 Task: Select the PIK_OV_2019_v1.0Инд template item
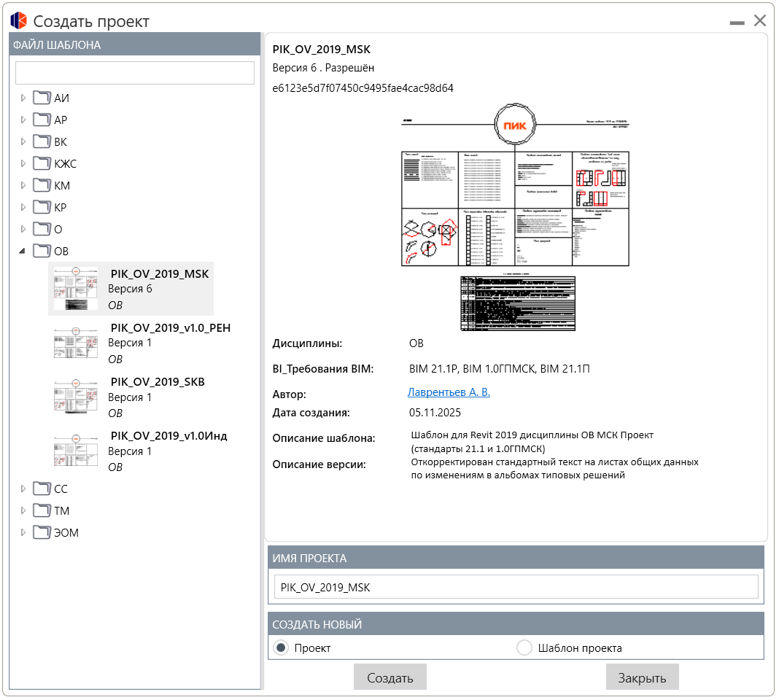168,436
